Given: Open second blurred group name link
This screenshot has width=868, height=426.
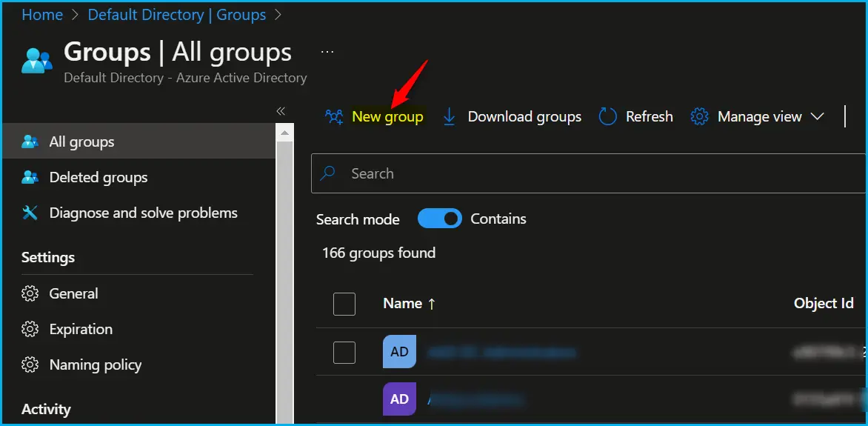Looking at the screenshot, I should tap(476, 399).
